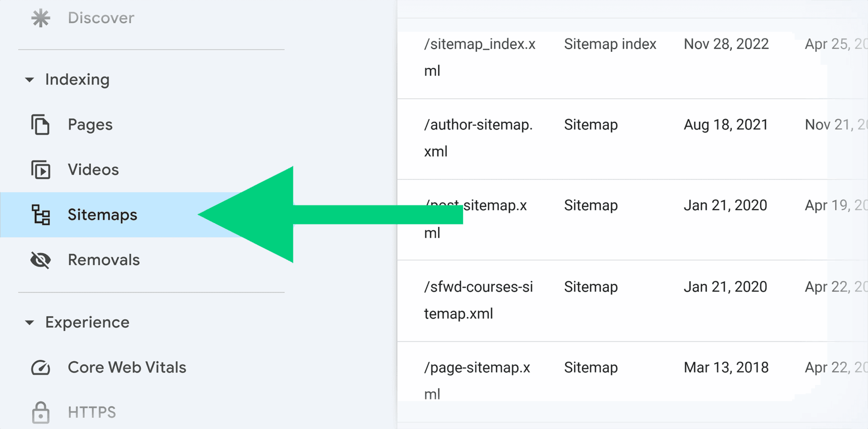Select the /sfwd-courses-sitemap.xml row
This screenshot has height=429, width=868.
(x=479, y=300)
